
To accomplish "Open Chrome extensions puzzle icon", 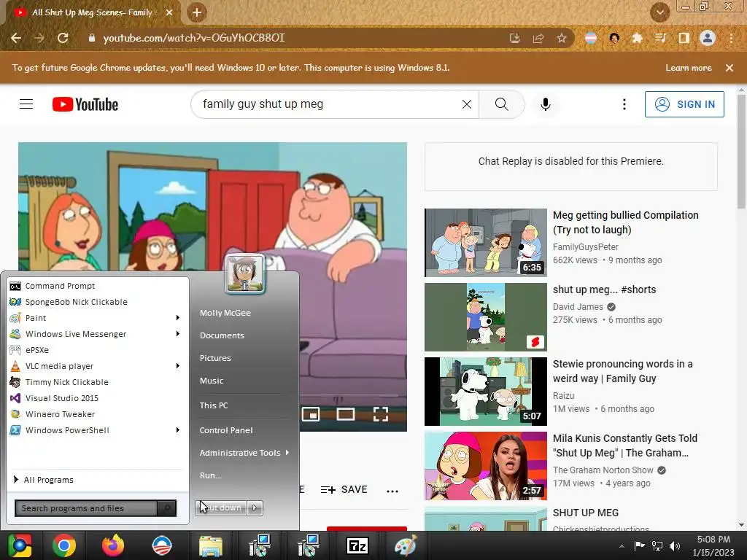I will pos(638,38).
